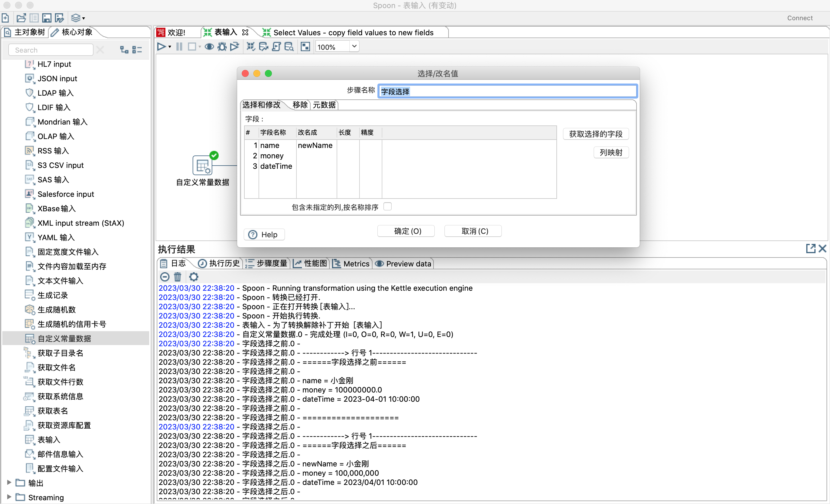
Task: Click the trash icon to clear log
Action: point(178,277)
